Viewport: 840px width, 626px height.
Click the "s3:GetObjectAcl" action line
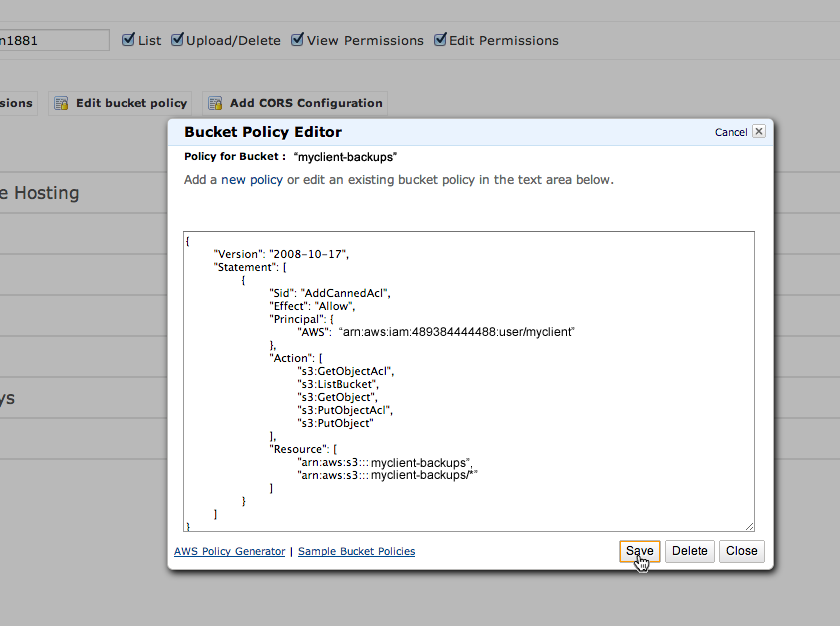click(346, 371)
